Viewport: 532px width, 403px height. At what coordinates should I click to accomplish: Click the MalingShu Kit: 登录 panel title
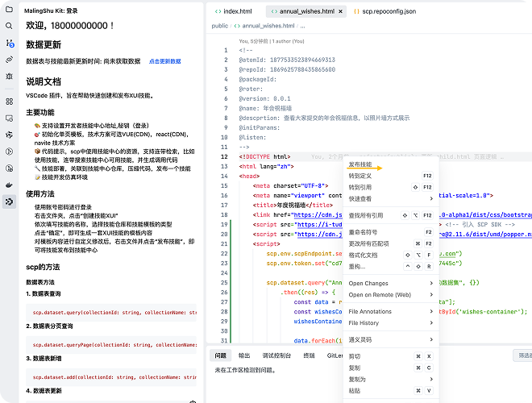(51, 10)
